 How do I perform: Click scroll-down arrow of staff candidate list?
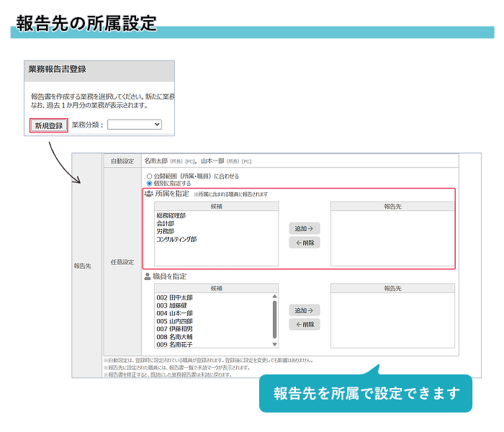(x=274, y=345)
